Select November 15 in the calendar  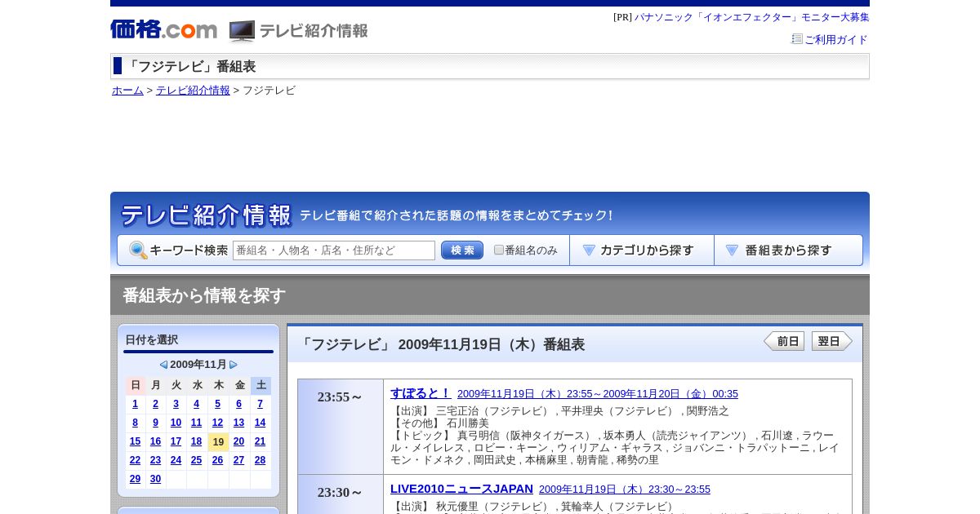point(135,441)
